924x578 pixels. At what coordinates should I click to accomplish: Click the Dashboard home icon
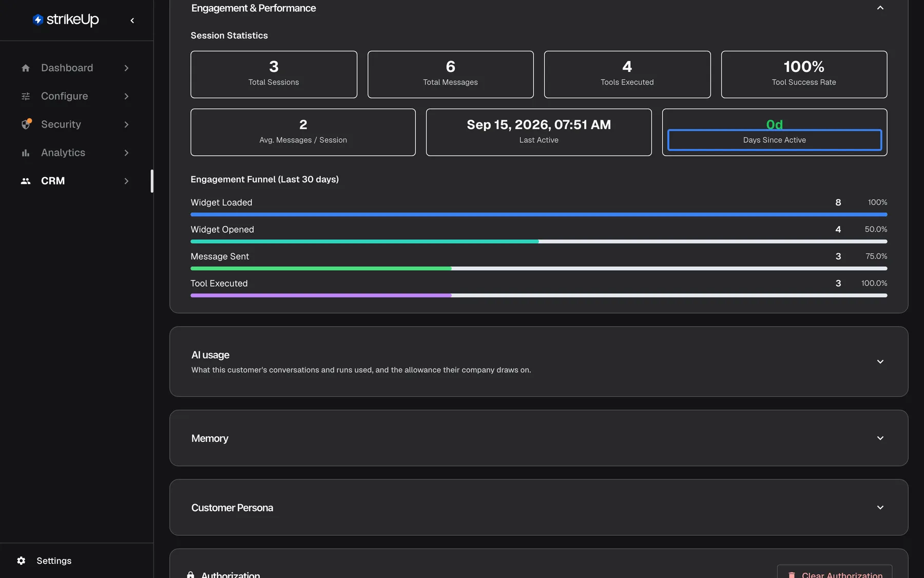click(x=26, y=68)
